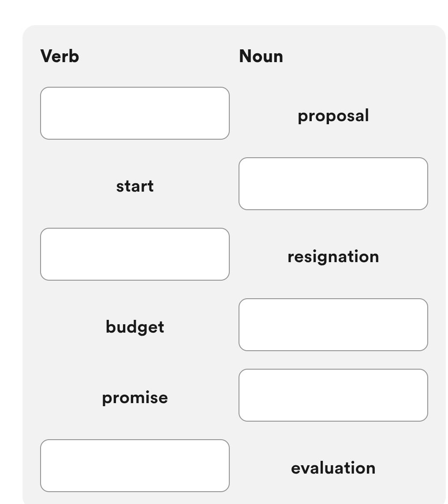Select the word evaluation
Viewport: 448px width, 504px height.
[333, 468]
